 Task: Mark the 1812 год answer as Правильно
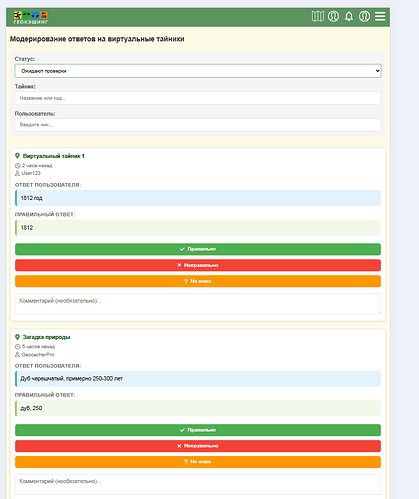click(198, 249)
